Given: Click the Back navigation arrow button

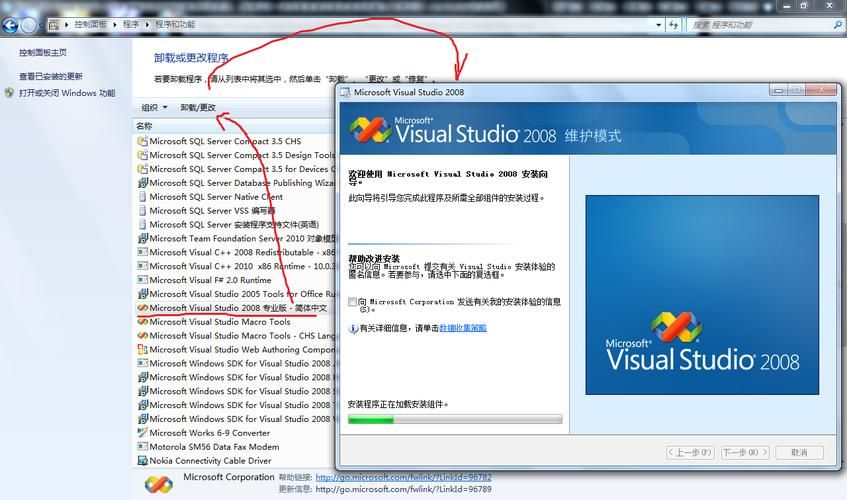Looking at the screenshot, I should (x=10, y=25).
